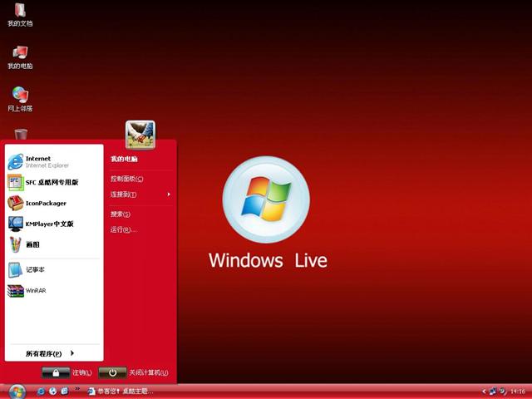Click the IconPackager label text
This screenshot has width=532, height=399.
pyautogui.click(x=47, y=203)
